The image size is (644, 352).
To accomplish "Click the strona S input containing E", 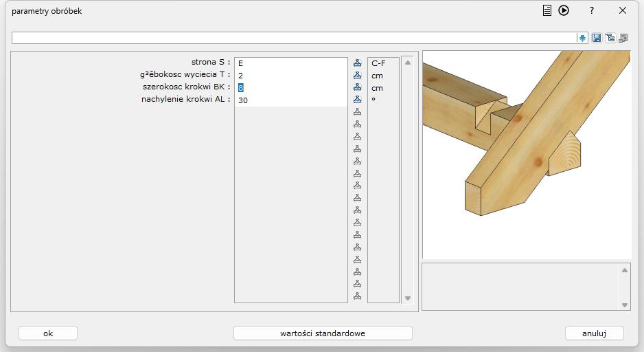I will click(x=290, y=63).
